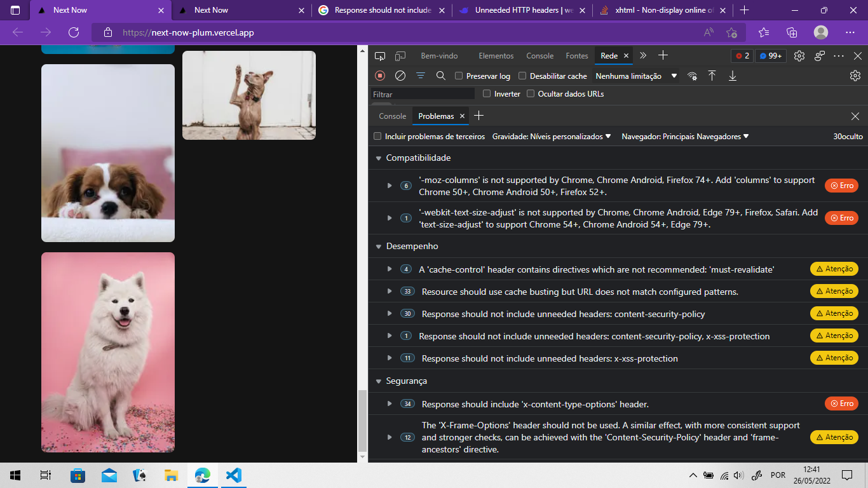Check the Inverter filter checkbox
This screenshot has width=868, height=488.
(x=487, y=94)
